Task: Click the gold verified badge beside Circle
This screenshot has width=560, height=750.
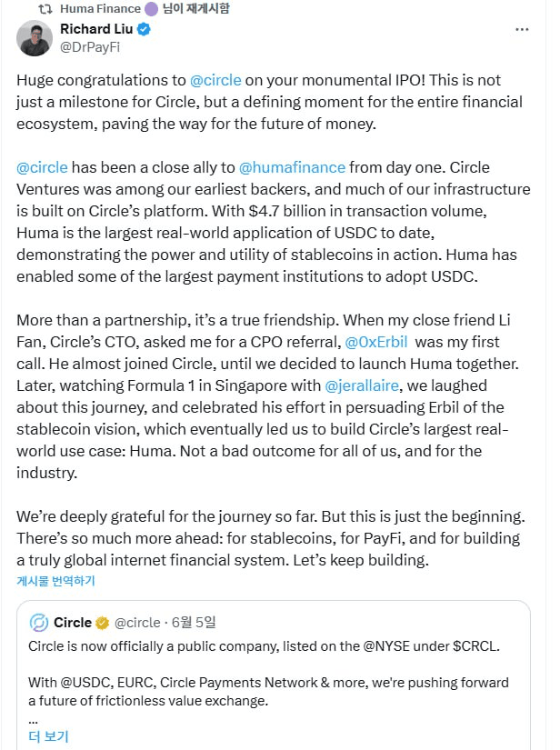Action: 103,623
